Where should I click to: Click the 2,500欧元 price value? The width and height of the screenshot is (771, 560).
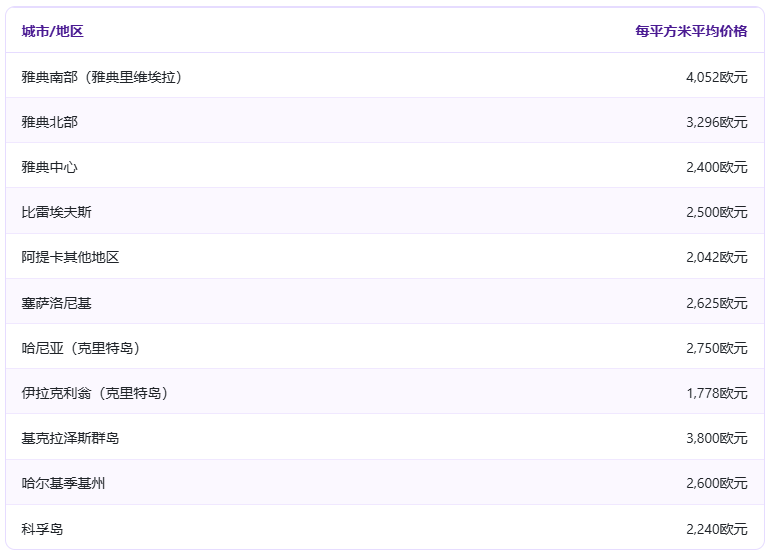pos(716,212)
